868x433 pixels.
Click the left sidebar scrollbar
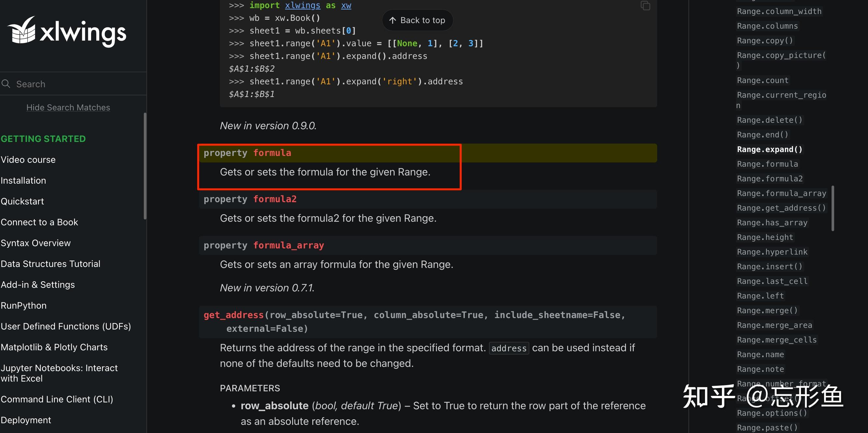[x=145, y=166]
